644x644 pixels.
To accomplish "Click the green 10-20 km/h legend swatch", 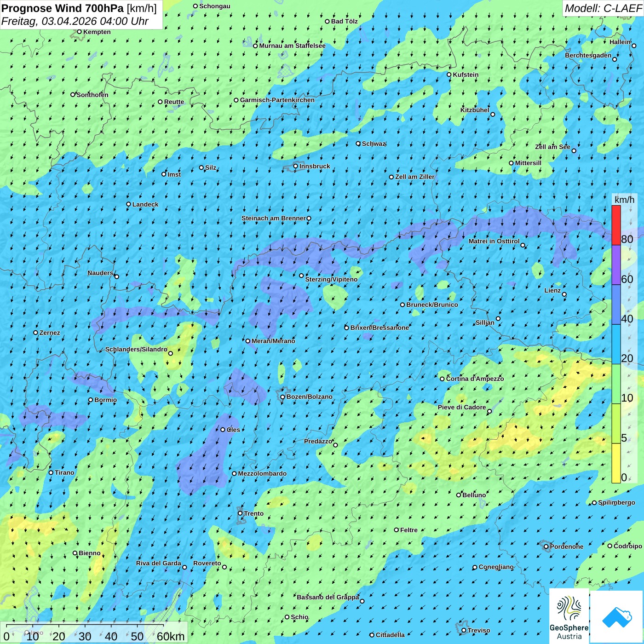I will pyautogui.click(x=616, y=384).
